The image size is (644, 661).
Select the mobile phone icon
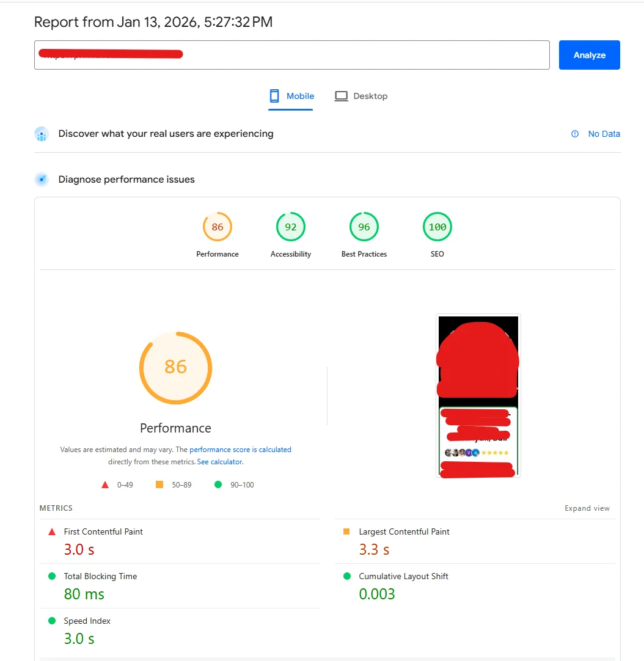tap(274, 95)
